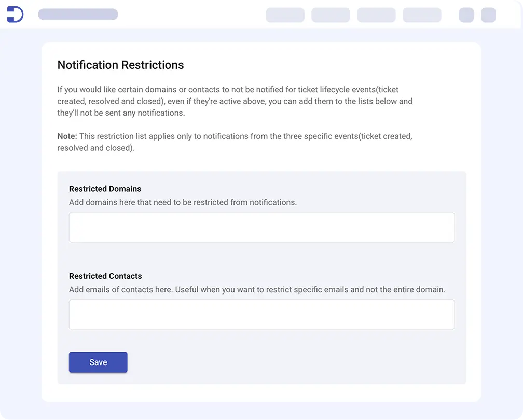Click the intro paragraph about ticket lifecycle events

[235, 101]
